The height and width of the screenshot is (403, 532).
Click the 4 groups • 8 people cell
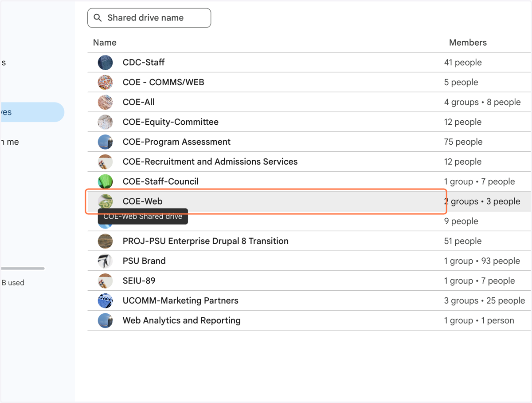[x=482, y=102]
